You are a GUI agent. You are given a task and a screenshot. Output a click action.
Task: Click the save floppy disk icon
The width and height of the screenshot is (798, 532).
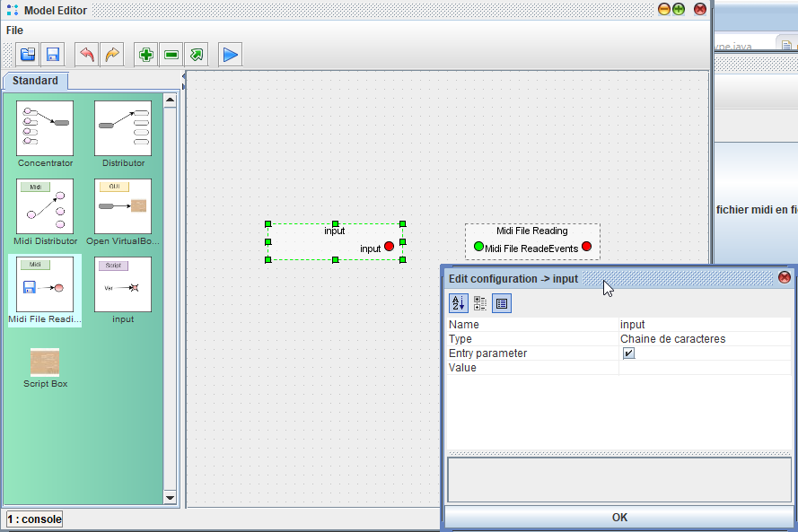click(53, 55)
